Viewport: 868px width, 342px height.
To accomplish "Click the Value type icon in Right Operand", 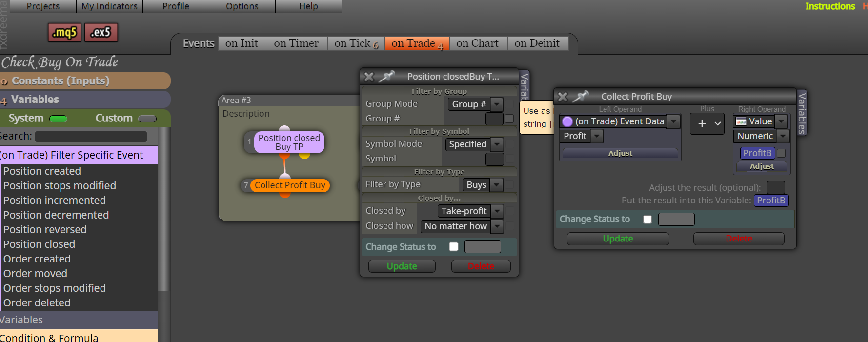I will click(741, 121).
